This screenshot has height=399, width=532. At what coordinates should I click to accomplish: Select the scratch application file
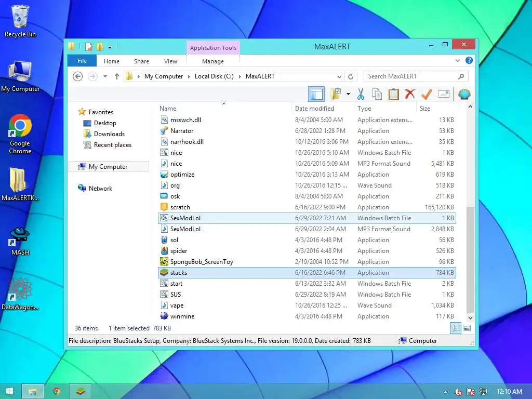coord(307,207)
